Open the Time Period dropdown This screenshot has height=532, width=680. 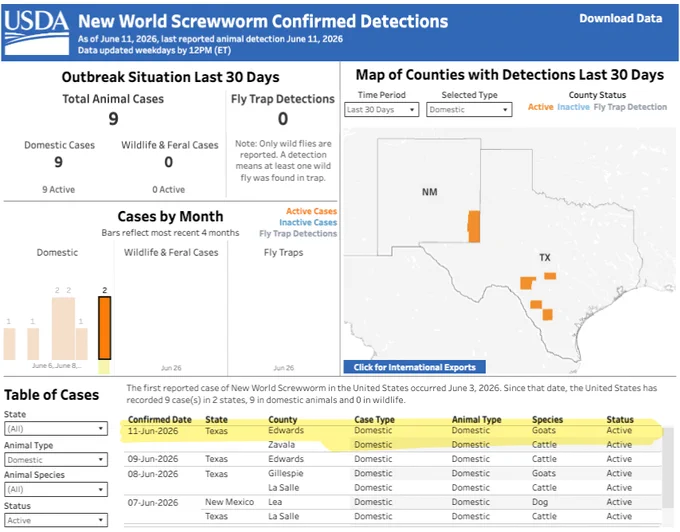382,110
